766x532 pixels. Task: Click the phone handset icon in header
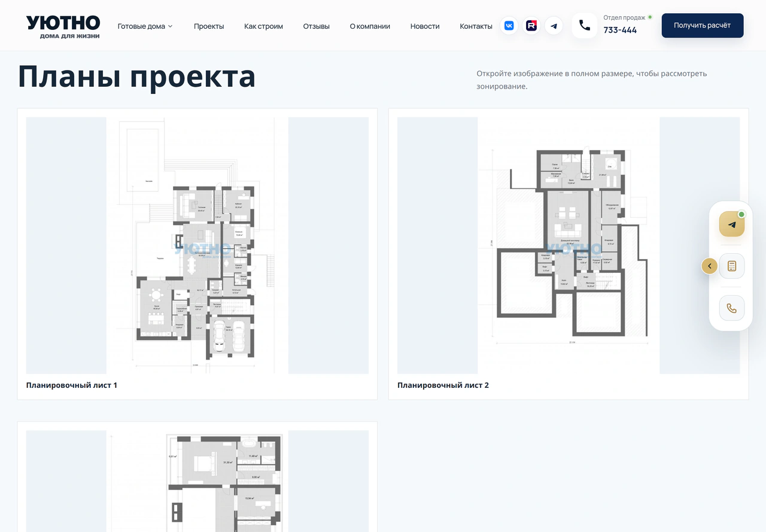(585, 26)
